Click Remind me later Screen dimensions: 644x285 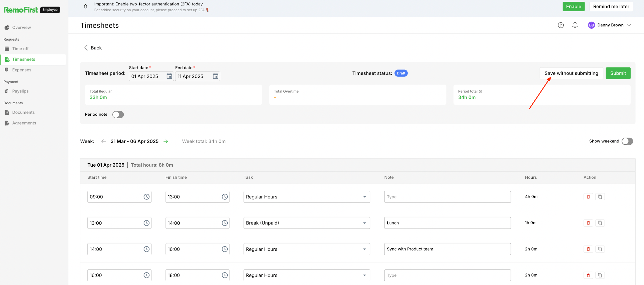pos(611,6)
